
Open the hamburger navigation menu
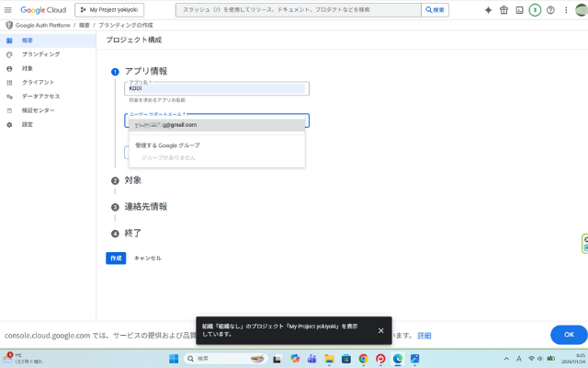coord(9,9)
